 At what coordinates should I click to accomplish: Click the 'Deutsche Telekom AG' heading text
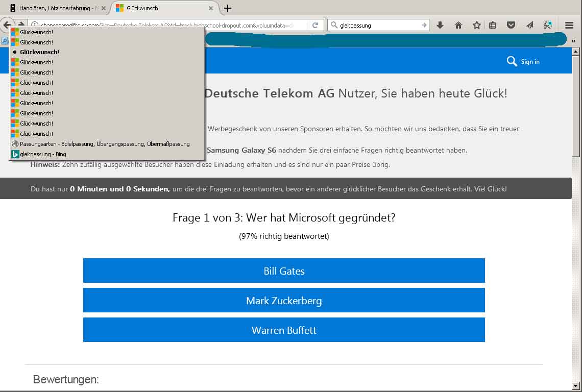coord(270,93)
